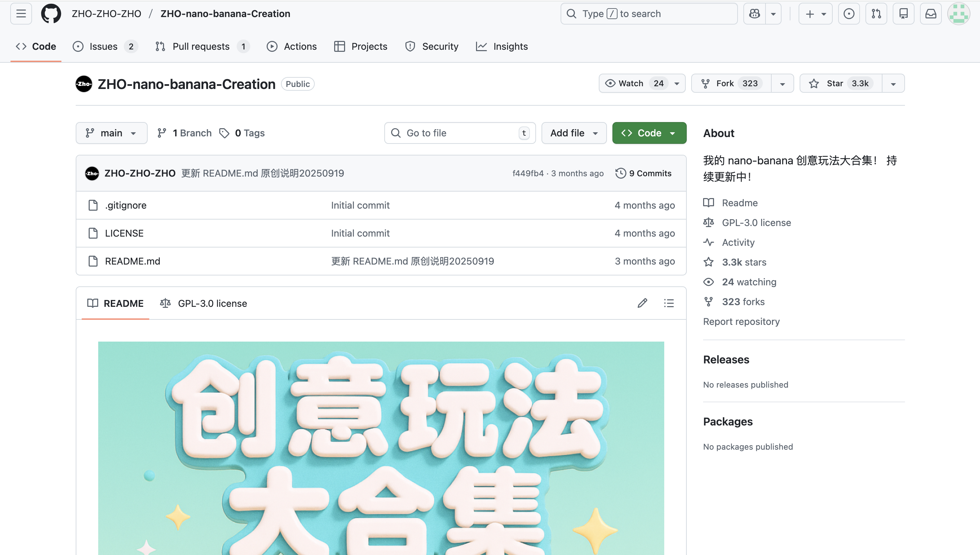980x555 pixels.
Task: Expand the star lists dropdown arrow
Action: click(893, 84)
